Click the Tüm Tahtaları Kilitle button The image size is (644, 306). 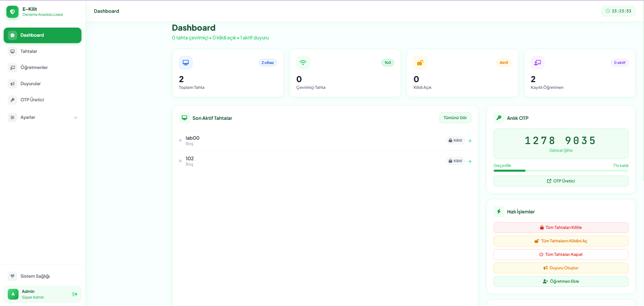pyautogui.click(x=561, y=228)
